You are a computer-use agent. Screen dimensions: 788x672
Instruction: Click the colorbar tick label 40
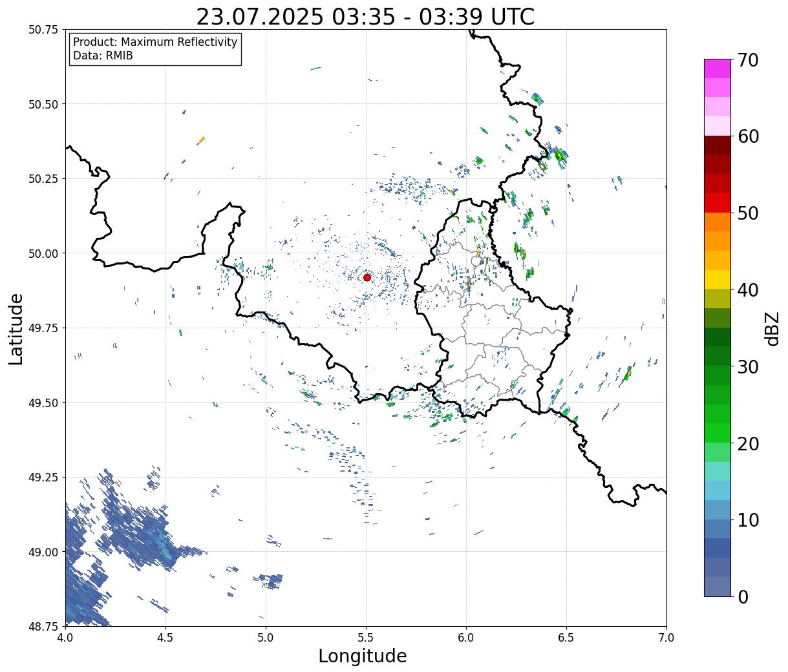pyautogui.click(x=747, y=290)
